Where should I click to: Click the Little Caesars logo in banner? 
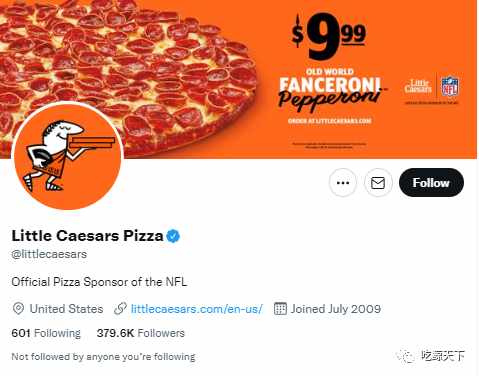pos(418,86)
